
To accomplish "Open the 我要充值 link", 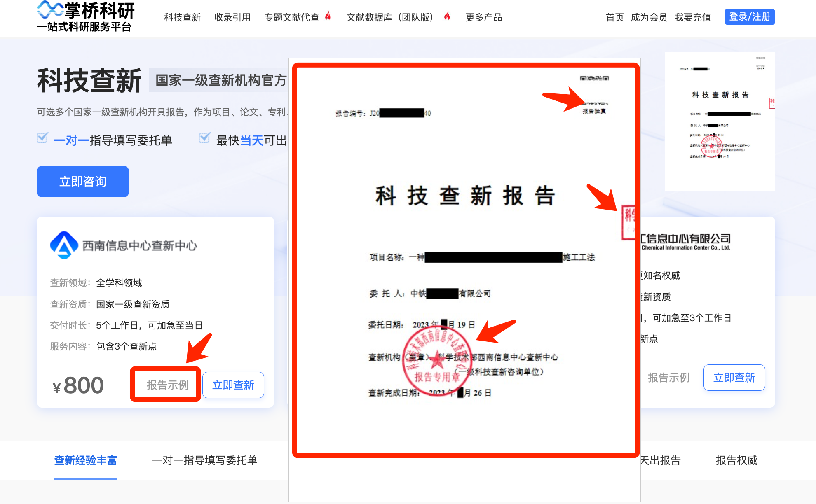I will pyautogui.click(x=693, y=17).
